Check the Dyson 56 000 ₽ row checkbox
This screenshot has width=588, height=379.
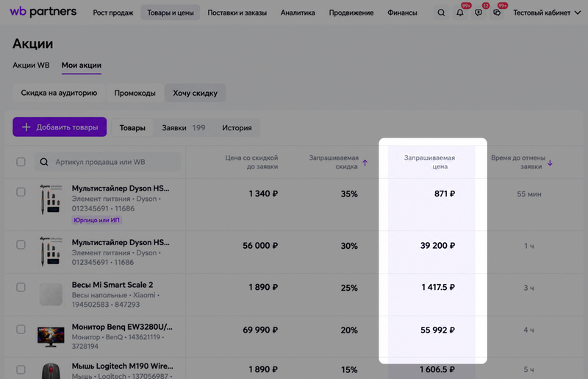[21, 244]
